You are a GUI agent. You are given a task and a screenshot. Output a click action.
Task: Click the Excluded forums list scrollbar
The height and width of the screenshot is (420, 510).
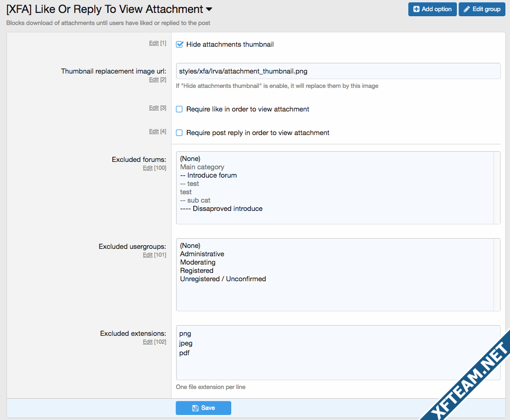pos(497,188)
